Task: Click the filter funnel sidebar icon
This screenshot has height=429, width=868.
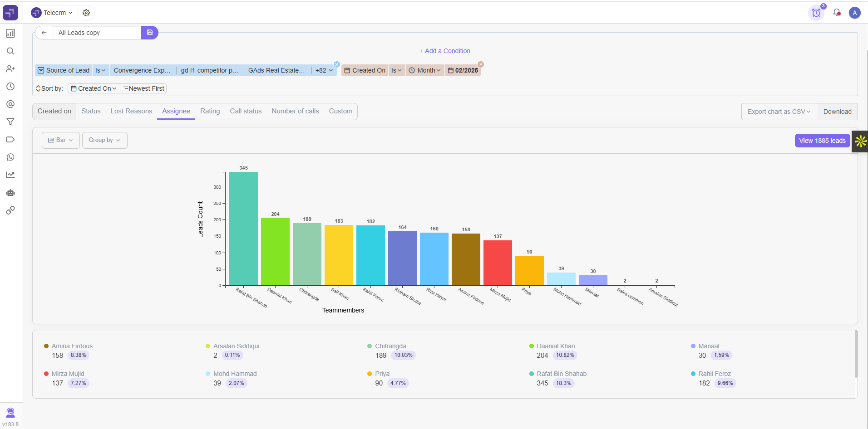Action: pyautogui.click(x=10, y=122)
